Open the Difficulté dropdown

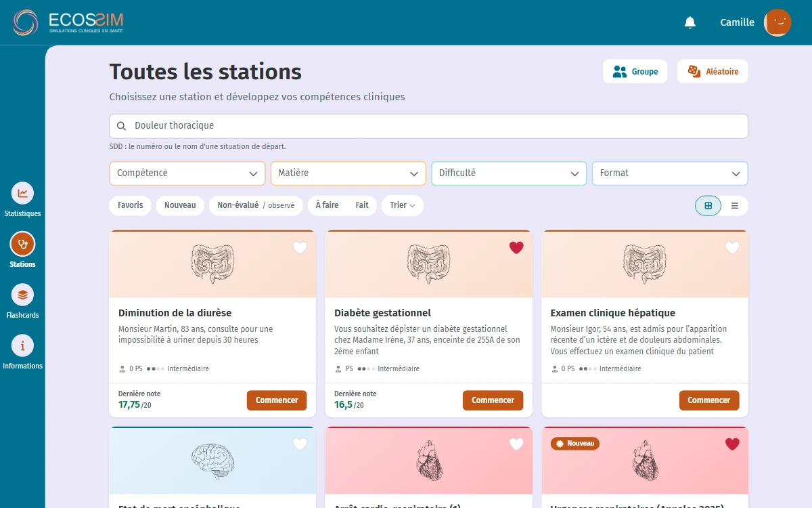coord(509,173)
